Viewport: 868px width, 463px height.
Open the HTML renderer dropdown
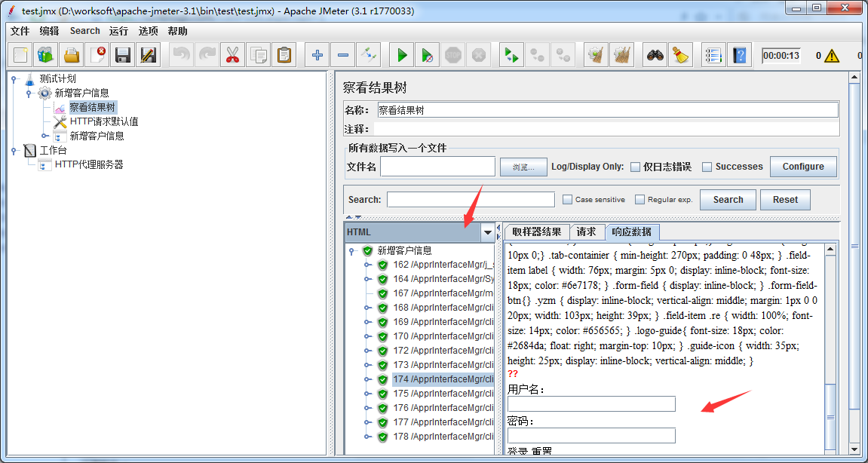(x=488, y=232)
